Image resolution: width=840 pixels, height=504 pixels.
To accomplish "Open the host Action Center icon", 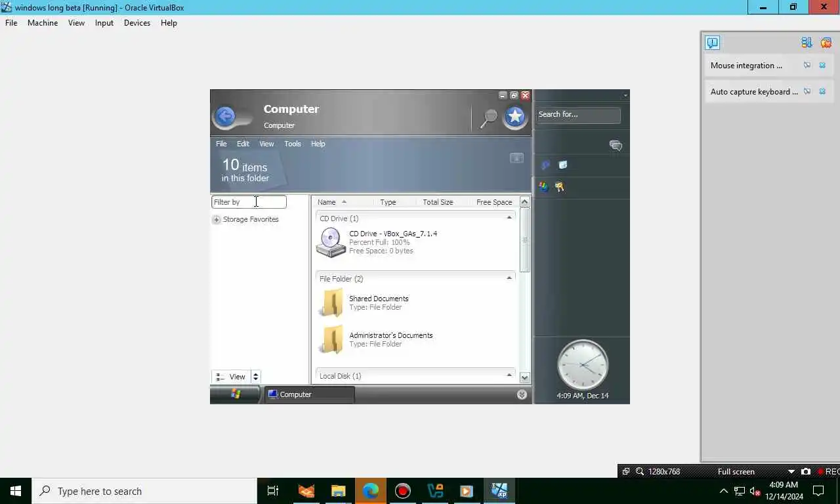I will pyautogui.click(x=818, y=491).
